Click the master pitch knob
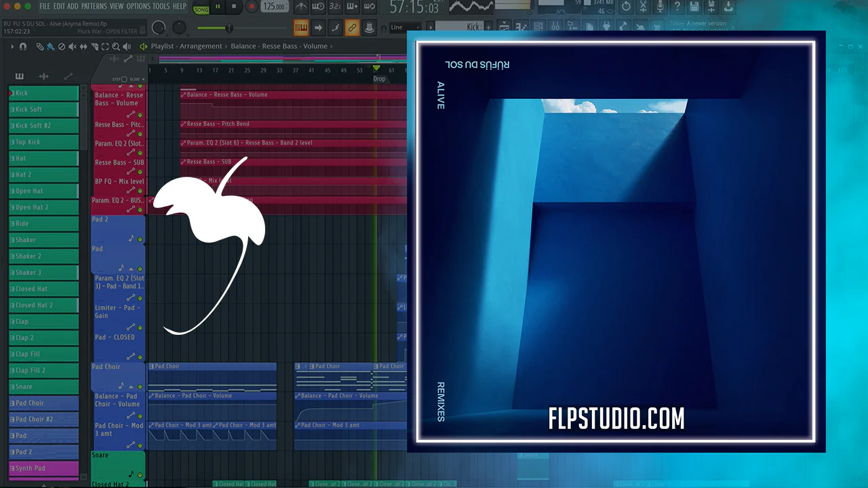The width and height of the screenshot is (868, 488). click(179, 28)
